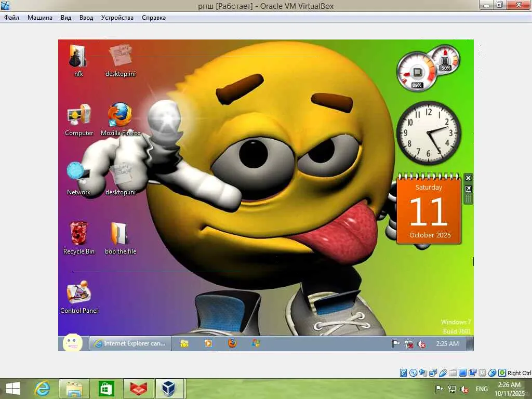Select the nfk desktop icon
Image resolution: width=532 pixels, height=399 pixels.
point(78,60)
